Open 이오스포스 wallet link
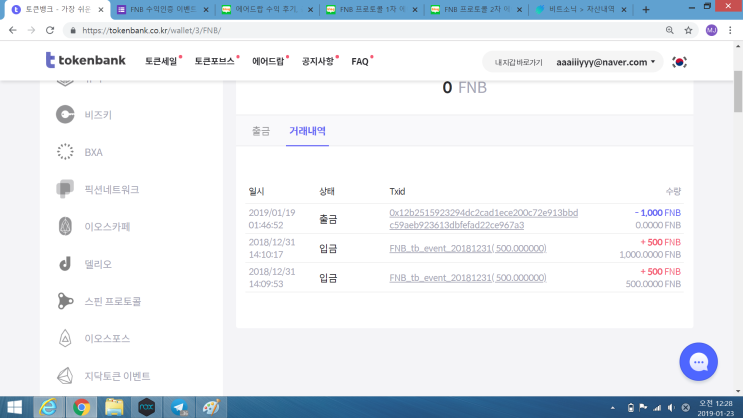Image resolution: width=743 pixels, height=418 pixels. tap(107, 338)
